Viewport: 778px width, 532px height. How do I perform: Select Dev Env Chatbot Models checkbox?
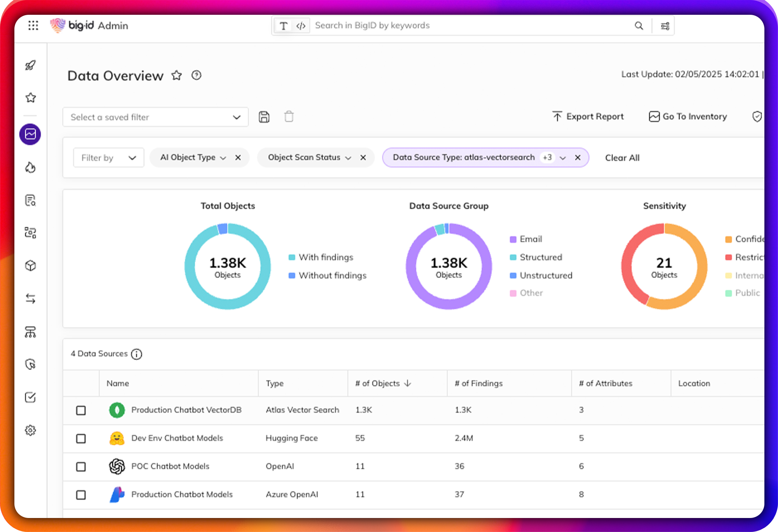click(81, 439)
